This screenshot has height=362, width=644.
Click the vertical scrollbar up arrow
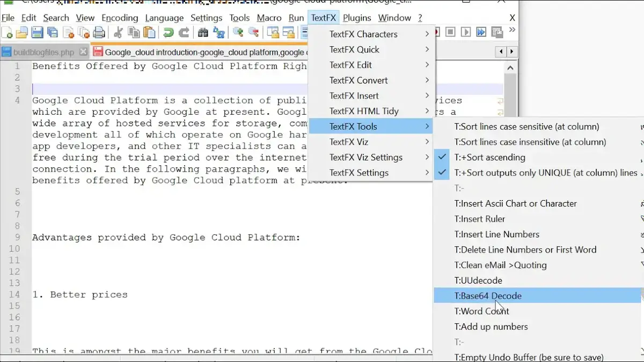tap(510, 67)
